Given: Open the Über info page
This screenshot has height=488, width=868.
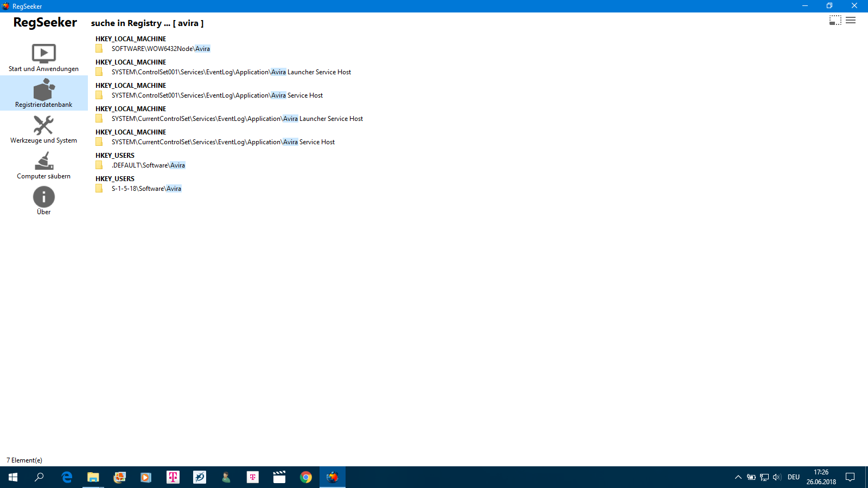Looking at the screenshot, I should click(x=43, y=201).
